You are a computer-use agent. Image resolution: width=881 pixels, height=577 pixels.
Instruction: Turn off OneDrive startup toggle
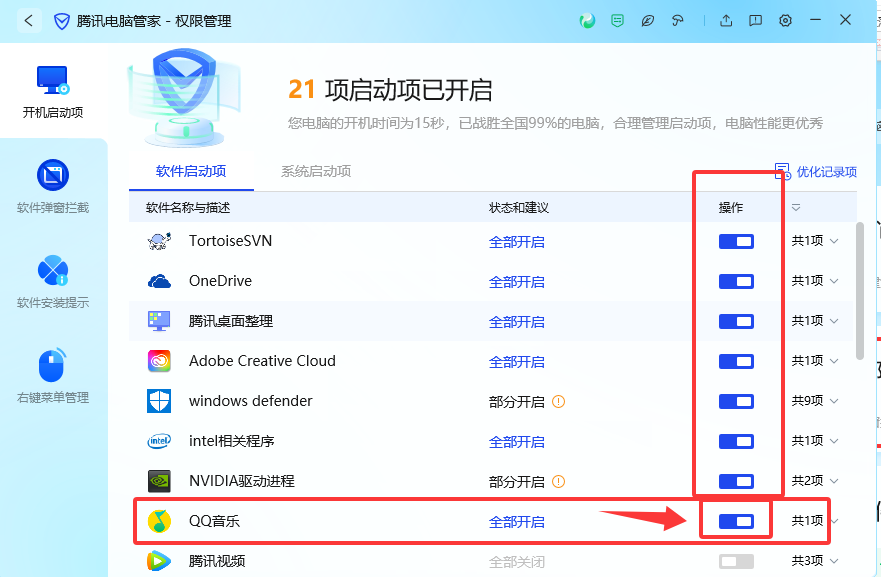pyautogui.click(x=736, y=281)
